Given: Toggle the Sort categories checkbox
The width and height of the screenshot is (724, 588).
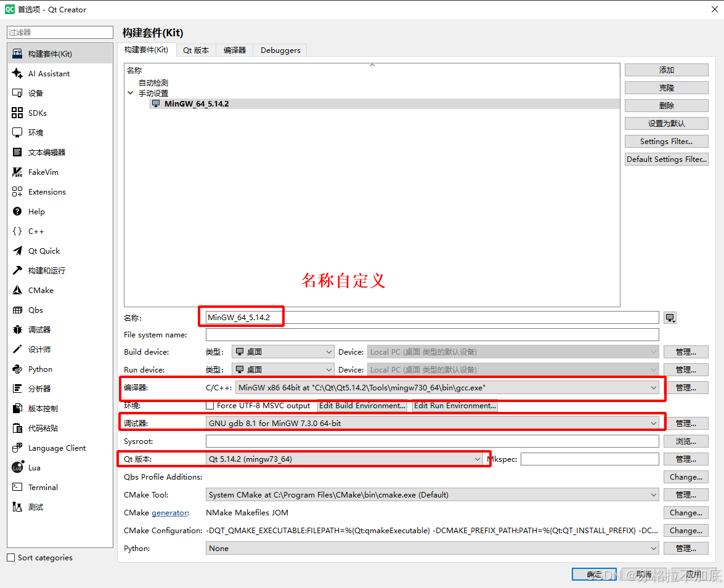Looking at the screenshot, I should pyautogui.click(x=10, y=558).
